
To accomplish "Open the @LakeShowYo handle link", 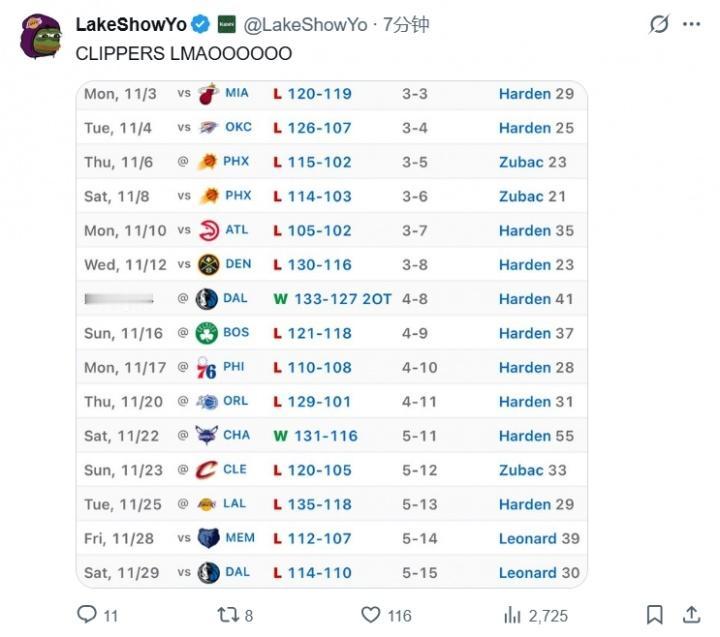I will [305, 25].
